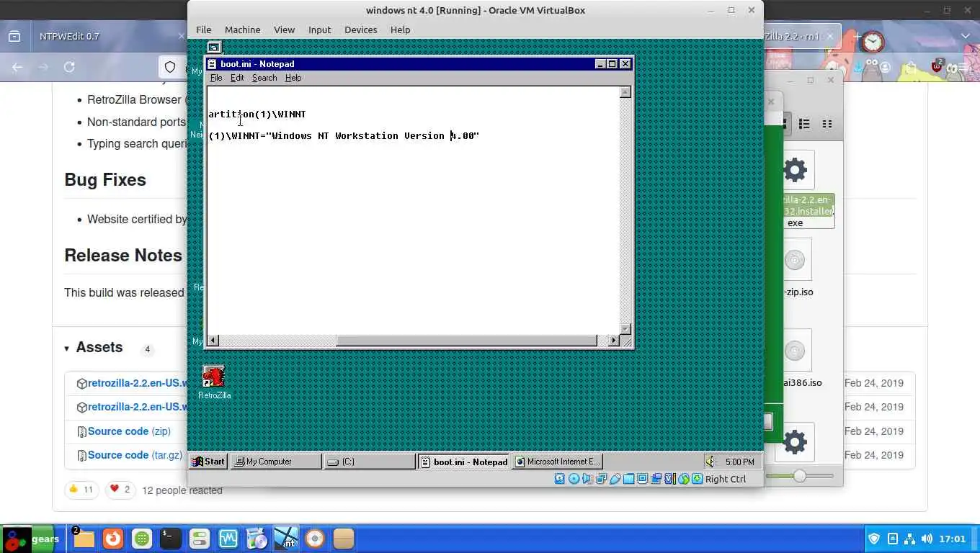Open VirtualBox View menu
Image resolution: width=980 pixels, height=553 pixels.
284,30
